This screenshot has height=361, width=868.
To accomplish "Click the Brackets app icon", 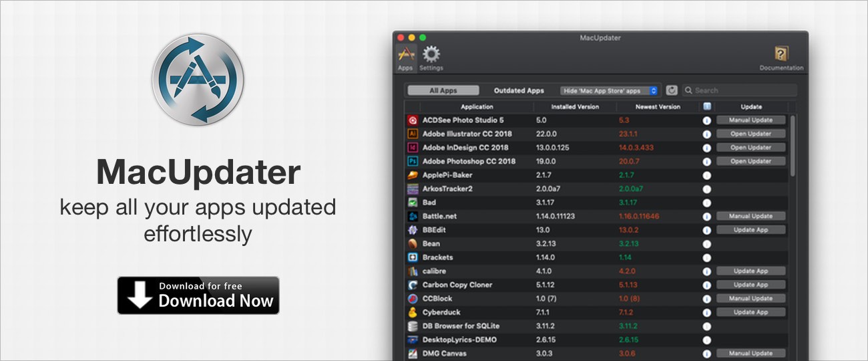I will [x=412, y=257].
